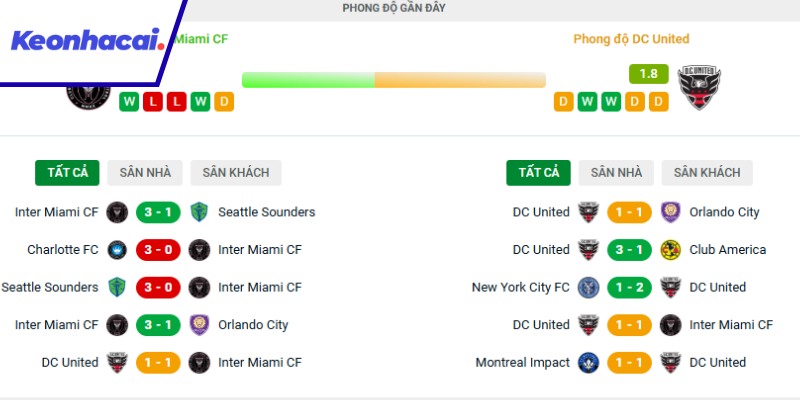Switch to left SÂN KHÁCH tab
The height and width of the screenshot is (400, 800).
click(236, 172)
